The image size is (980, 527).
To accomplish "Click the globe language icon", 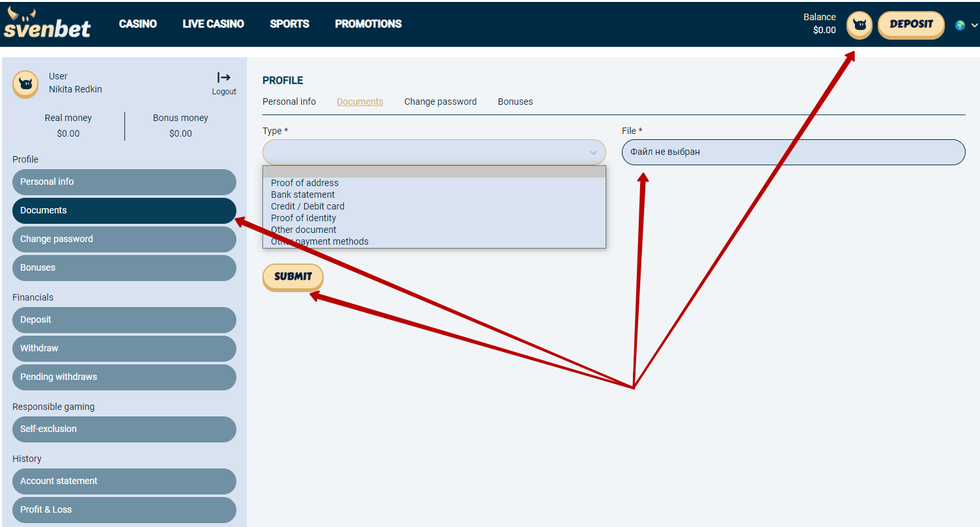I will pos(960,25).
